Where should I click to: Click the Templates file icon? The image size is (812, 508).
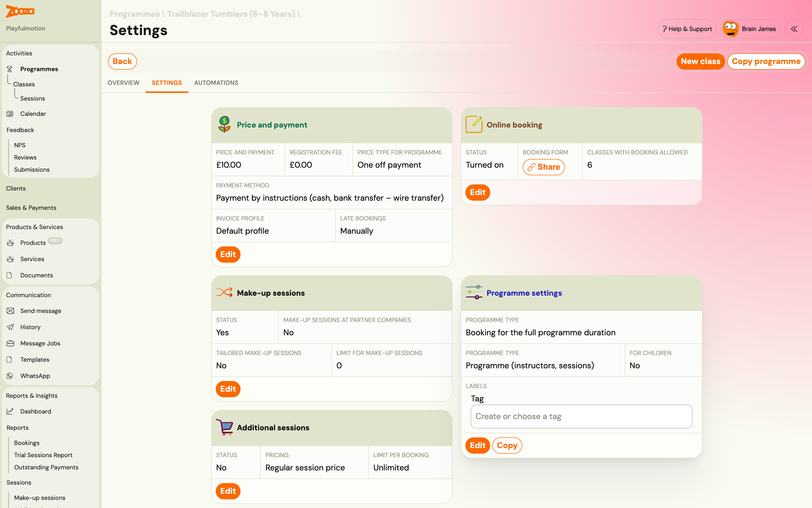9,359
